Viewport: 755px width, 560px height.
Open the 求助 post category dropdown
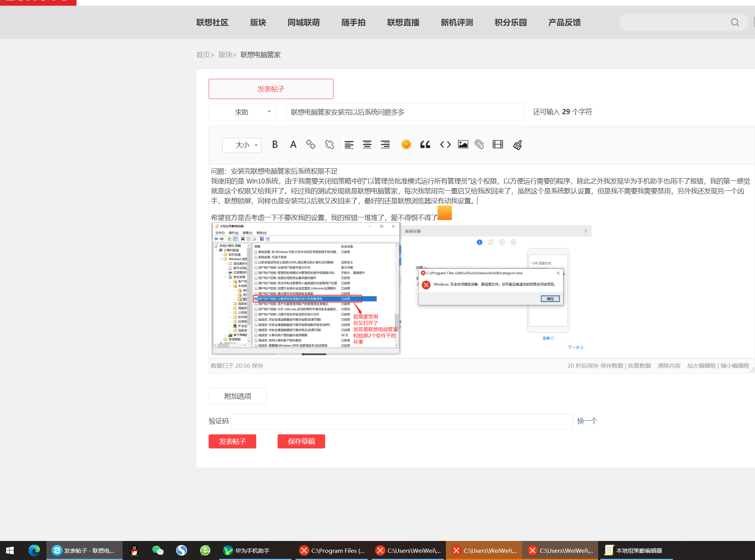click(x=243, y=112)
